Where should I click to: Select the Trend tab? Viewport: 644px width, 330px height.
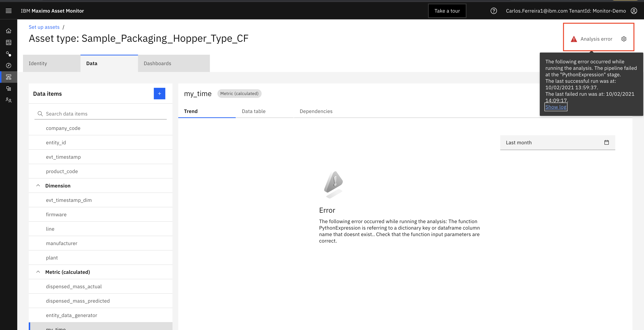click(x=207, y=111)
